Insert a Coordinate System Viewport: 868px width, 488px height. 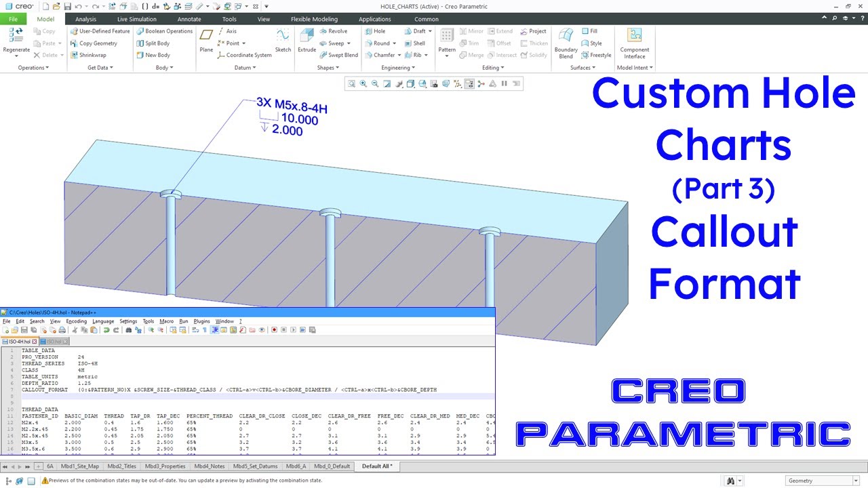(x=244, y=56)
